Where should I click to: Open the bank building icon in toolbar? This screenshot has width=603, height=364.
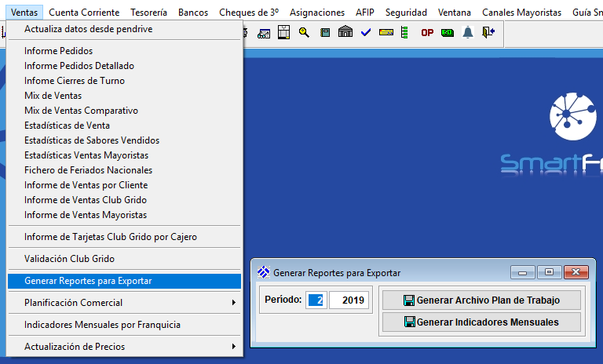(x=345, y=32)
